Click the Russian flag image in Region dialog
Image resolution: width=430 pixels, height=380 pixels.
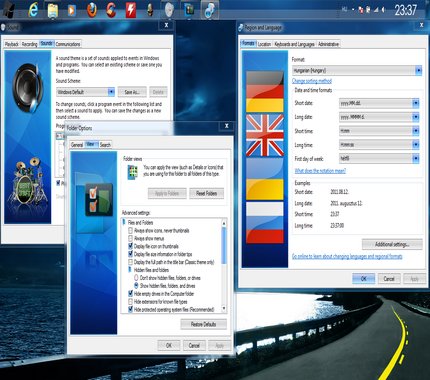[x=265, y=222]
